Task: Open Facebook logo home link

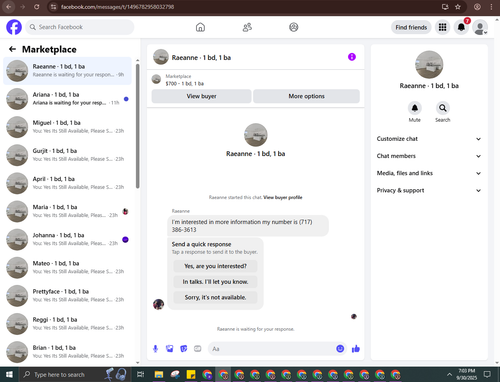Action: (x=14, y=27)
